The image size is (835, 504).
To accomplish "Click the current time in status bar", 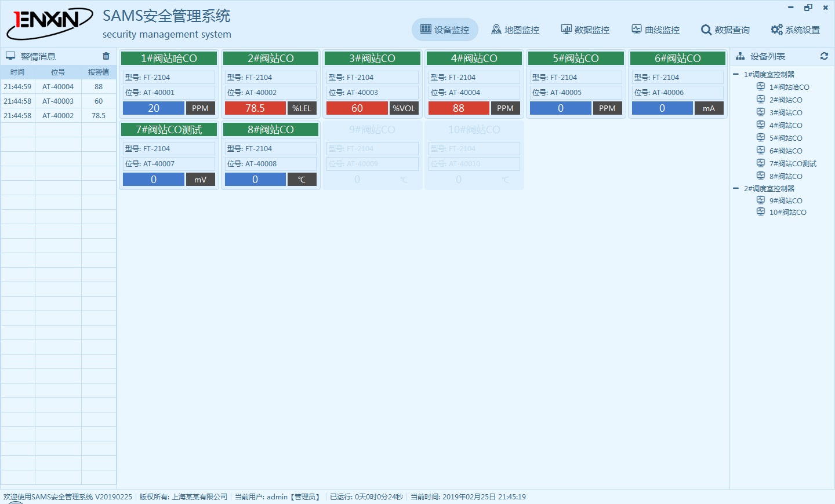I will pyautogui.click(x=468, y=497).
